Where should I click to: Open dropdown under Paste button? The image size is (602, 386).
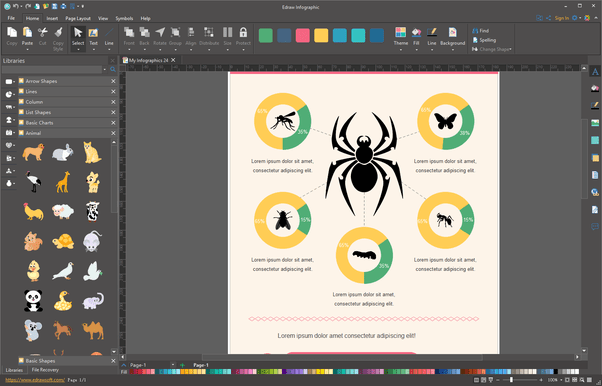click(27, 50)
